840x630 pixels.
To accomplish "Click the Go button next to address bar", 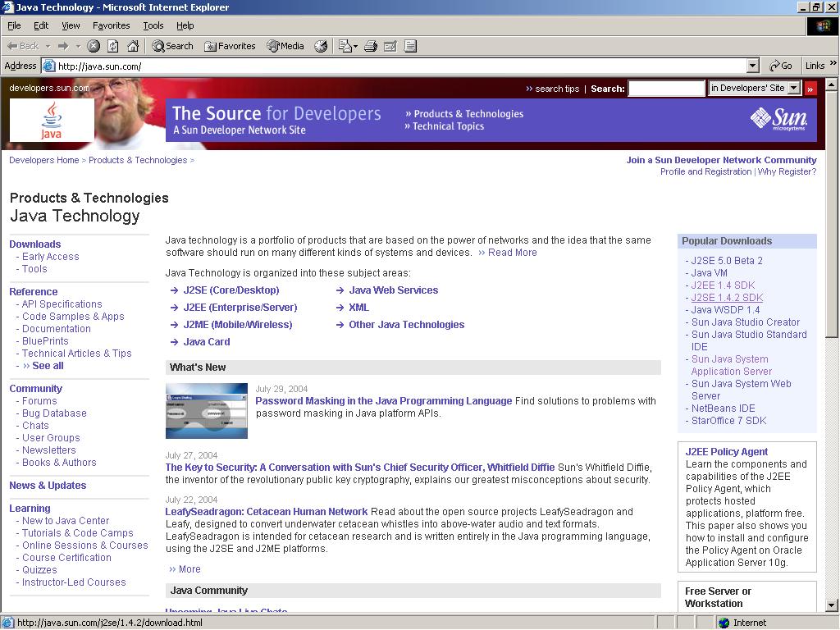I will 781,66.
